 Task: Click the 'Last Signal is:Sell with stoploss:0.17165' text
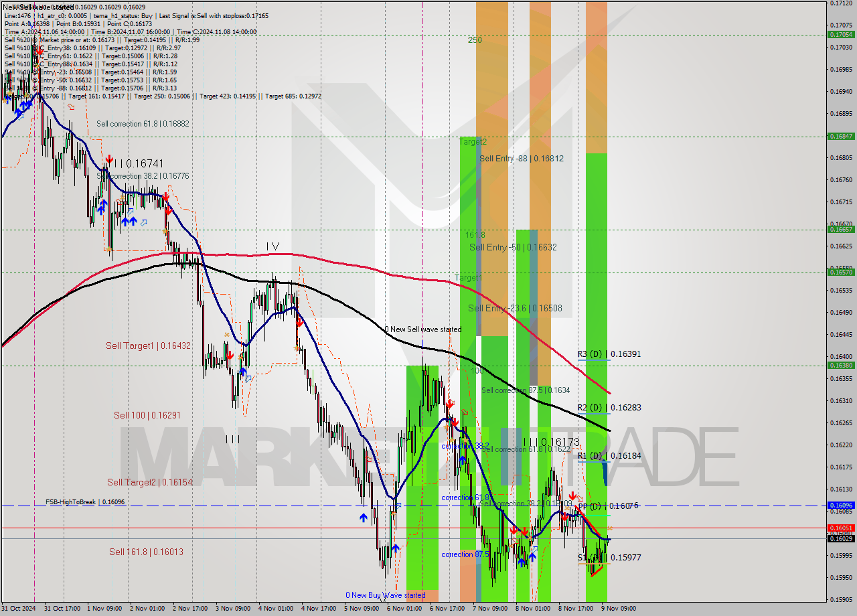[x=214, y=15]
